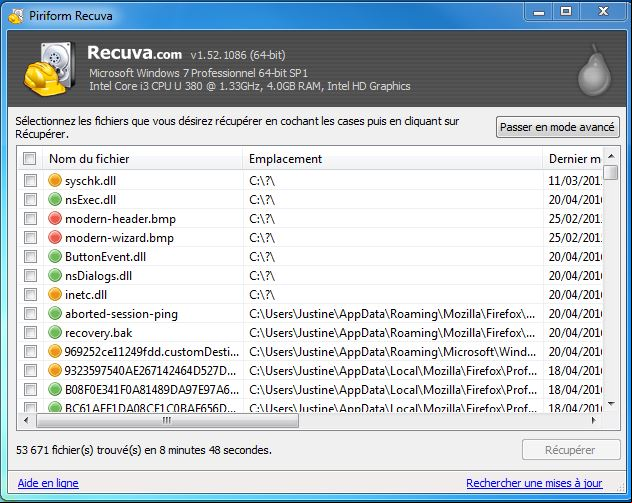Maximize the Piriform Recuva window
This screenshot has width=632, height=503.
click(x=566, y=12)
